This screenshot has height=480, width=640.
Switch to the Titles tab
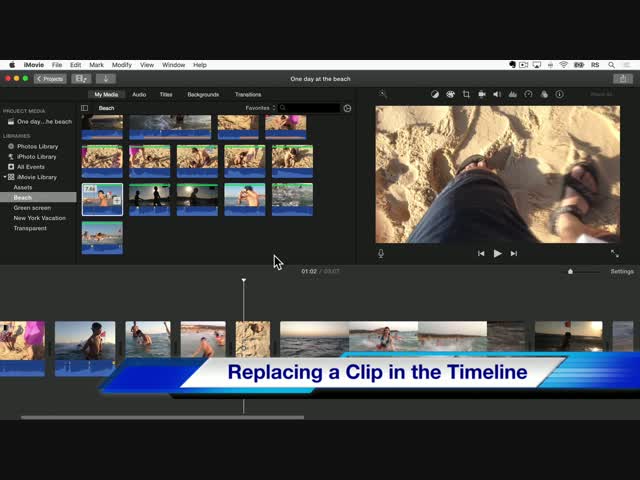point(166,94)
